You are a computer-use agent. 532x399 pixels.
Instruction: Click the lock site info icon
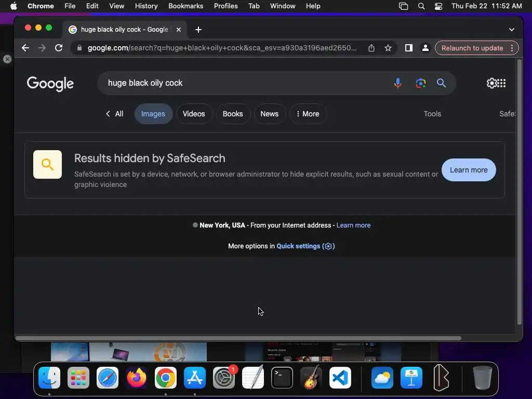tap(79, 48)
